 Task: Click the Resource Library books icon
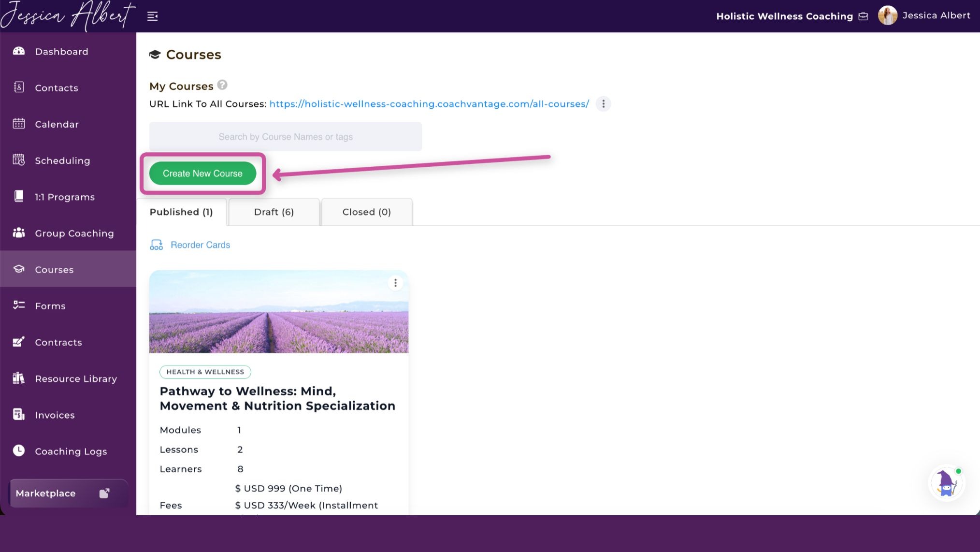click(x=19, y=378)
